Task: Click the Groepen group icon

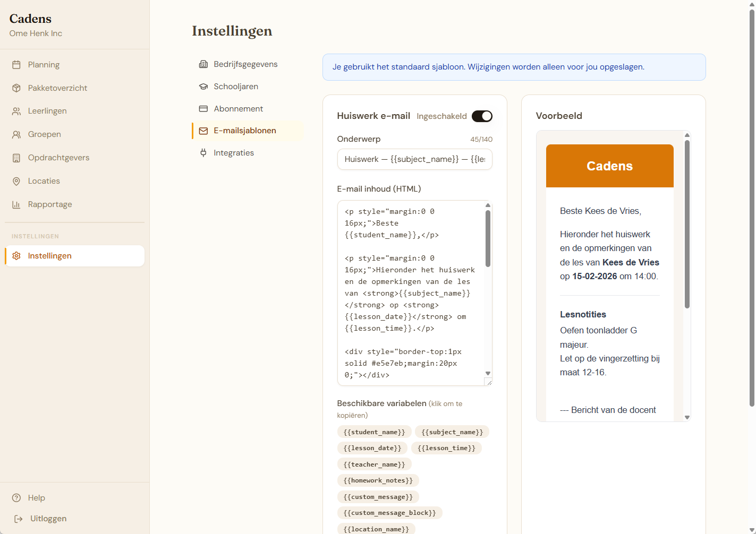Action: pyautogui.click(x=18, y=134)
